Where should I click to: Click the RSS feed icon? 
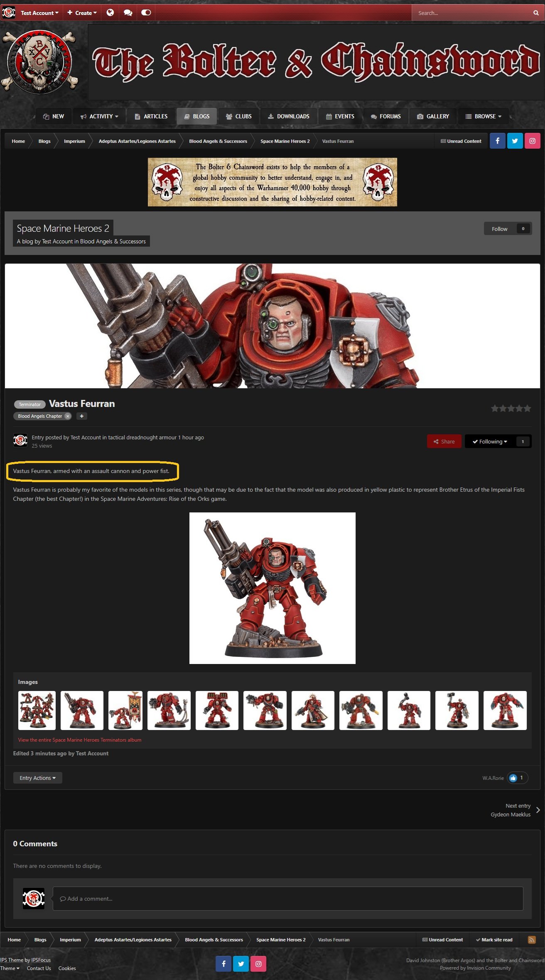coord(531,940)
